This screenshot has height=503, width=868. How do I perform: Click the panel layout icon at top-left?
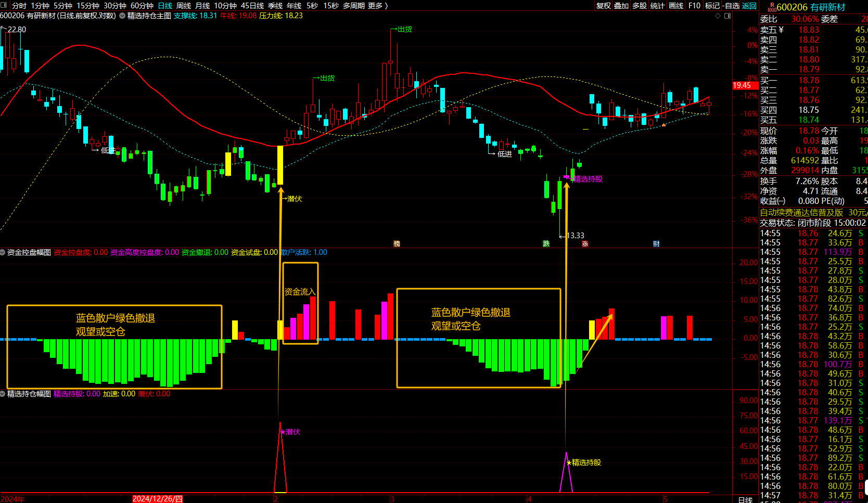coord(4,5)
